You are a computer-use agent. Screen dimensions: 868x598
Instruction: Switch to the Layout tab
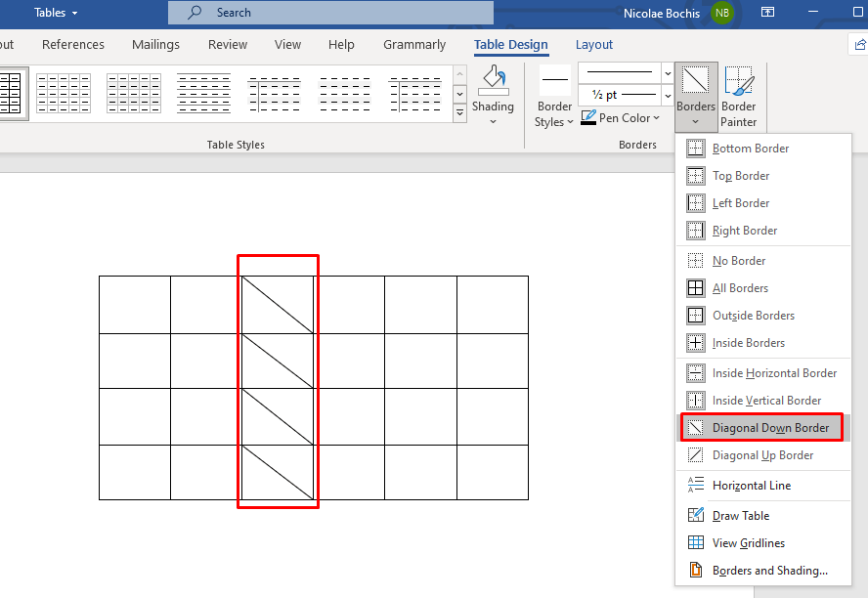(594, 45)
